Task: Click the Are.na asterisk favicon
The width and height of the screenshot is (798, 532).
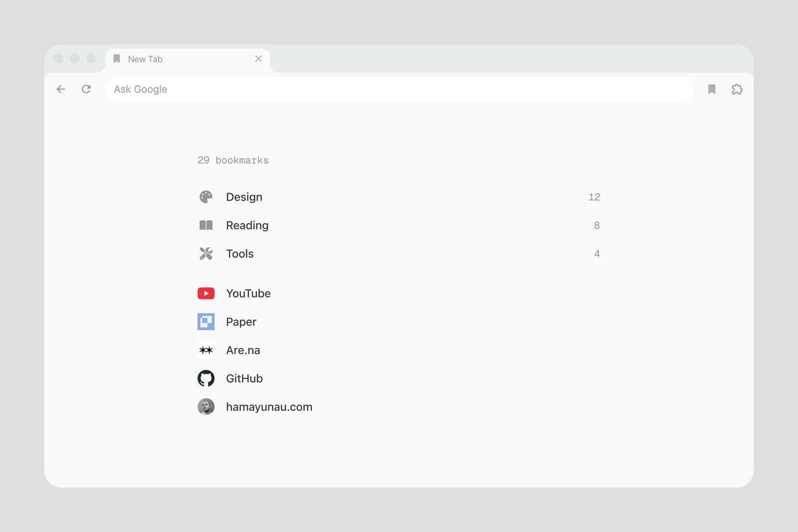Action: 206,350
